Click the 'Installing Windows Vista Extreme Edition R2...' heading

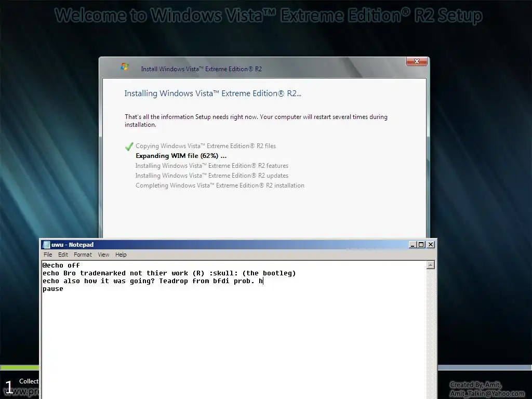pyautogui.click(x=212, y=94)
